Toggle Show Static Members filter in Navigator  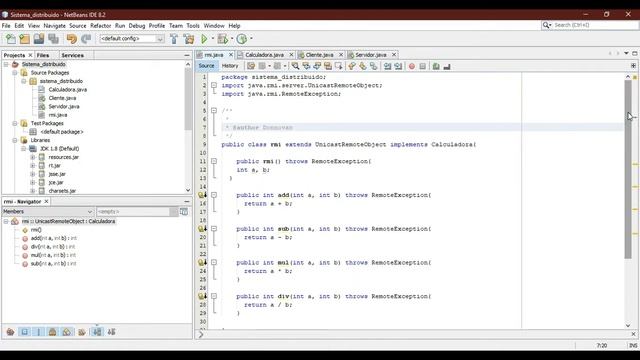38,332
